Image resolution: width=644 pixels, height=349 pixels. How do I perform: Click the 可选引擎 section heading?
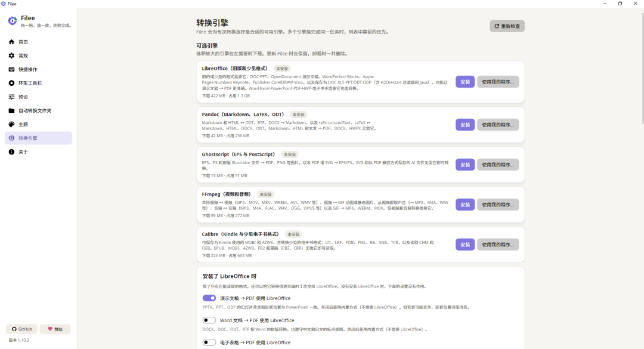point(207,45)
